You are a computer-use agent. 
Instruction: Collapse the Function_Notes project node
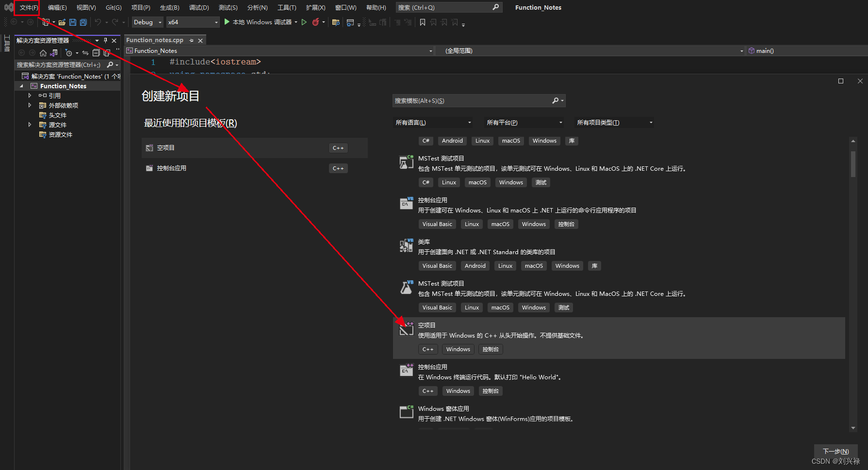tap(21, 86)
